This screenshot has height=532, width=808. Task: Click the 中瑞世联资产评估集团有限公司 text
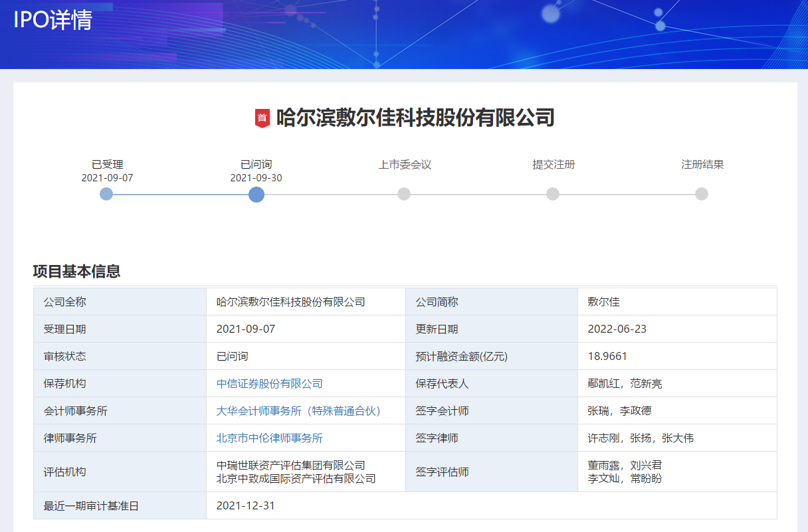tap(291, 466)
